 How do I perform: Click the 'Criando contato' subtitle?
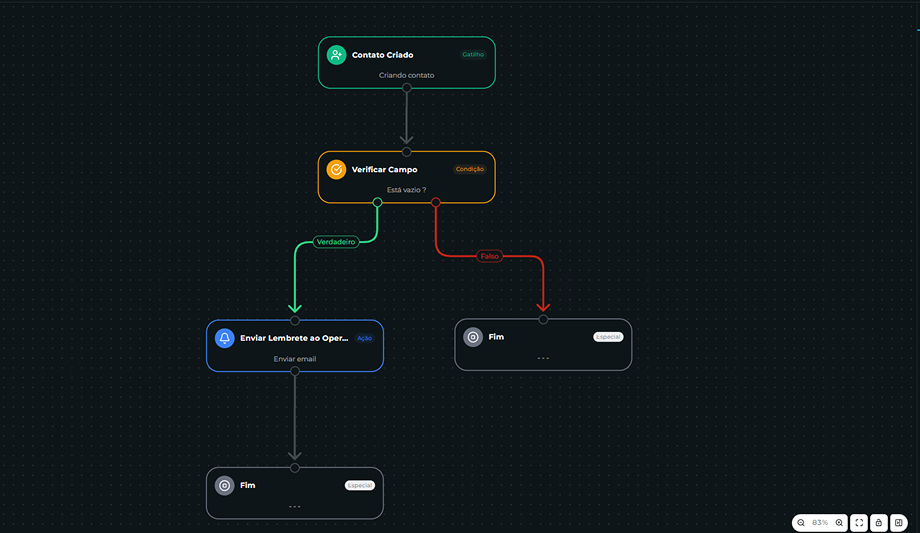click(x=407, y=75)
